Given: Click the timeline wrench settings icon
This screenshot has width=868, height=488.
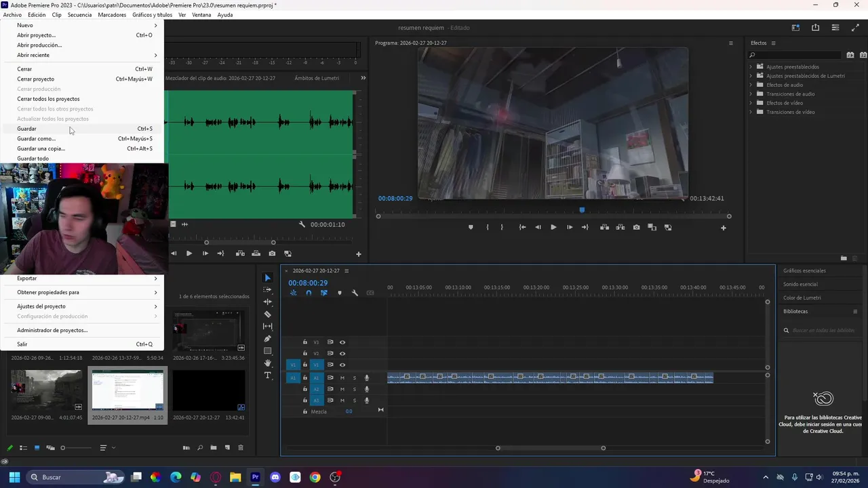Looking at the screenshot, I should click(355, 293).
